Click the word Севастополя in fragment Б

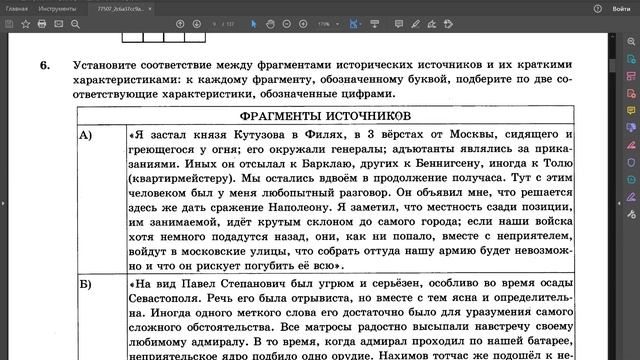click(163, 298)
